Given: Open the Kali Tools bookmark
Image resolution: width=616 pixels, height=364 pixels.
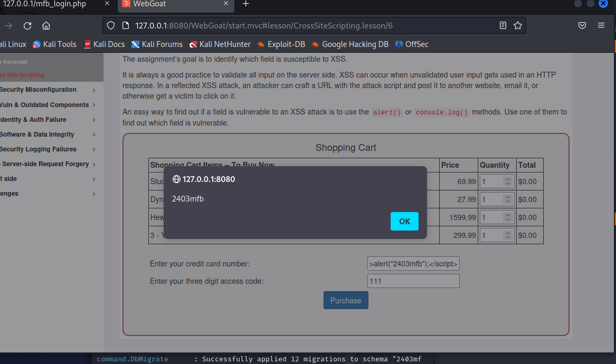Looking at the screenshot, I should 54,44.
